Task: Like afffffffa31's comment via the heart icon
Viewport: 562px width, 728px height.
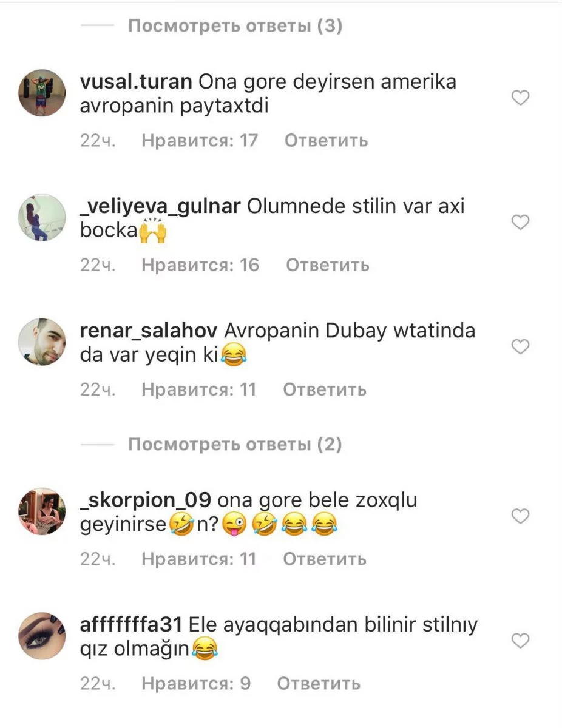Action: click(x=521, y=641)
